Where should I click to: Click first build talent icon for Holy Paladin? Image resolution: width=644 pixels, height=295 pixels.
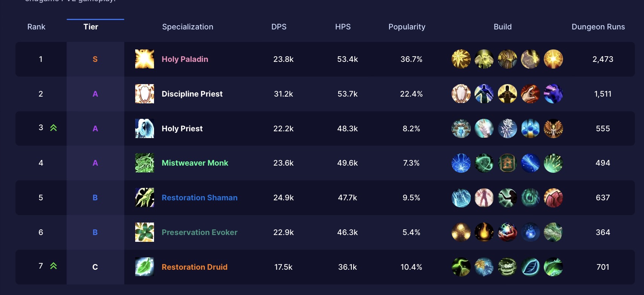[461, 59]
